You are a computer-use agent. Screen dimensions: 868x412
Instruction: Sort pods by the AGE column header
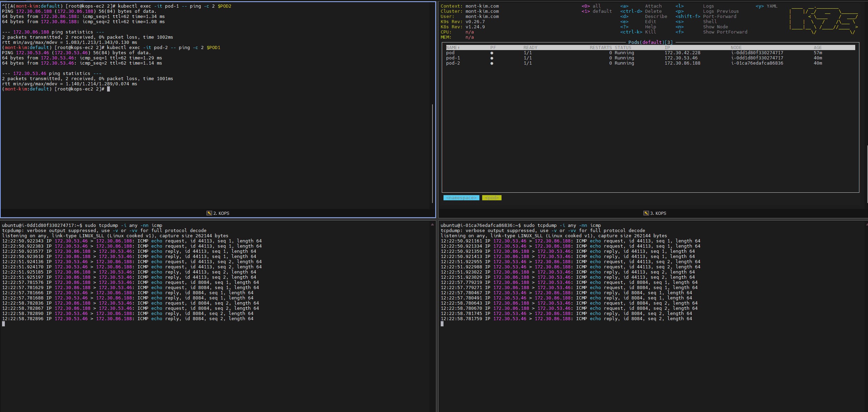click(x=818, y=48)
